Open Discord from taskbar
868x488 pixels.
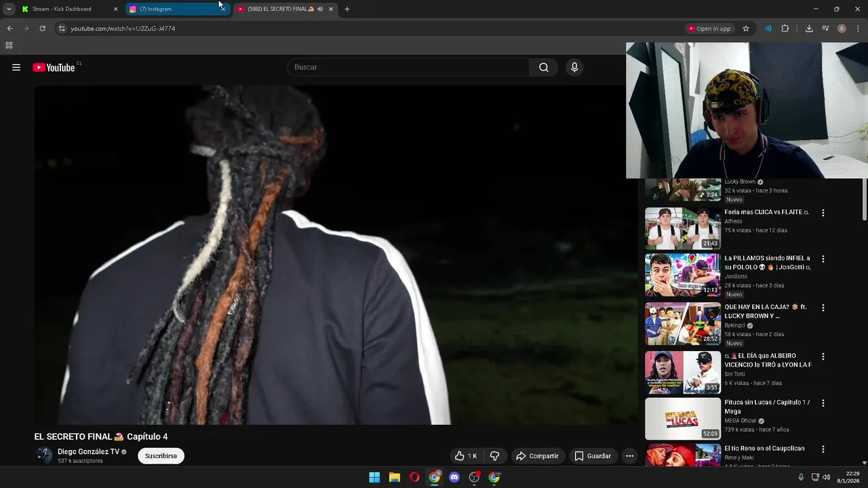coord(454,477)
